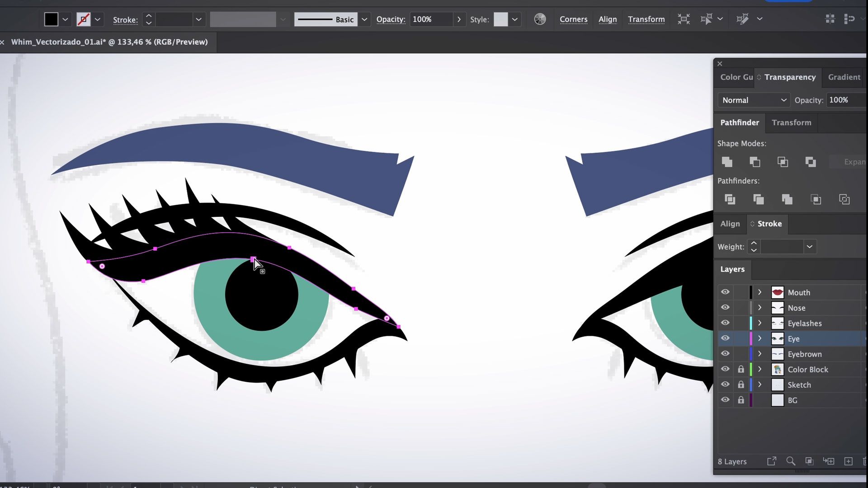The height and width of the screenshot is (488, 868).
Task: Click the Locate Object magnifier icon
Action: pyautogui.click(x=790, y=461)
